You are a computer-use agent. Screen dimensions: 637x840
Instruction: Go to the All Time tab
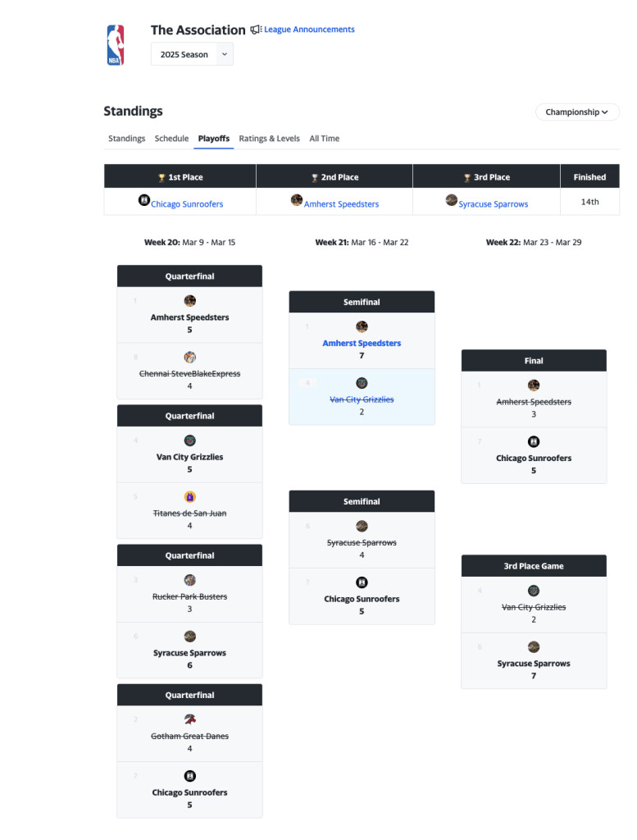[324, 139]
